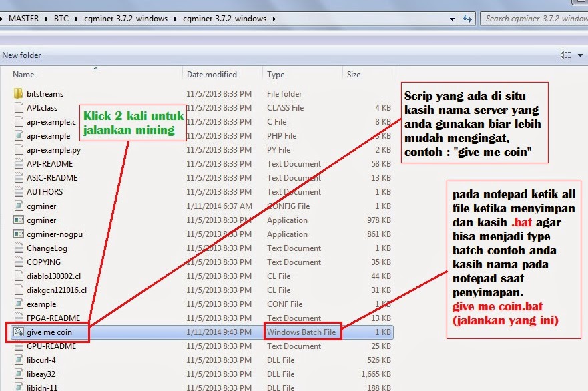Click the cgminer CONFIG file icon
Viewport: 588px width, 391px height.
pyautogui.click(x=19, y=206)
